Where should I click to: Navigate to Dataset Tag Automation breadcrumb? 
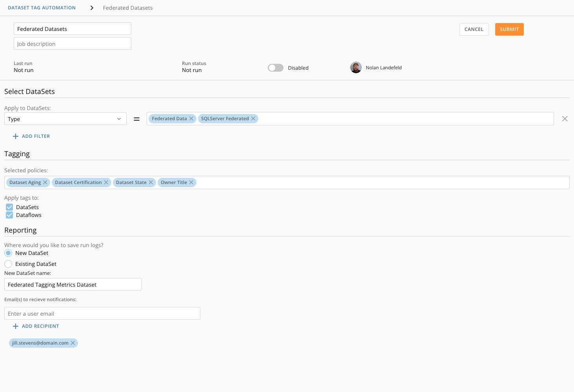(x=42, y=7)
